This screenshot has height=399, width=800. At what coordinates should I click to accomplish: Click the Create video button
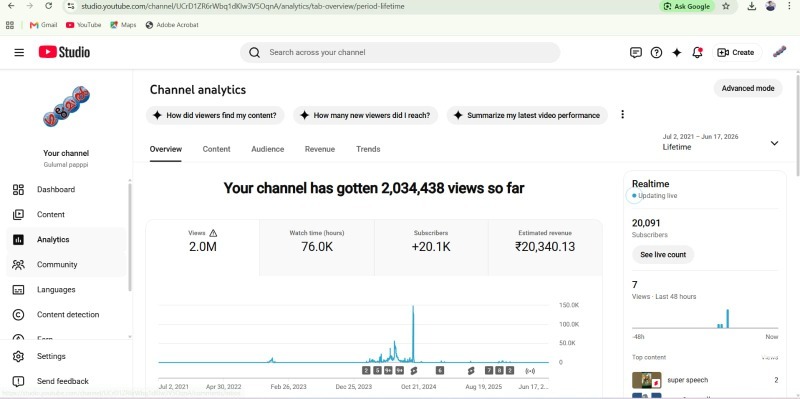[x=736, y=52]
